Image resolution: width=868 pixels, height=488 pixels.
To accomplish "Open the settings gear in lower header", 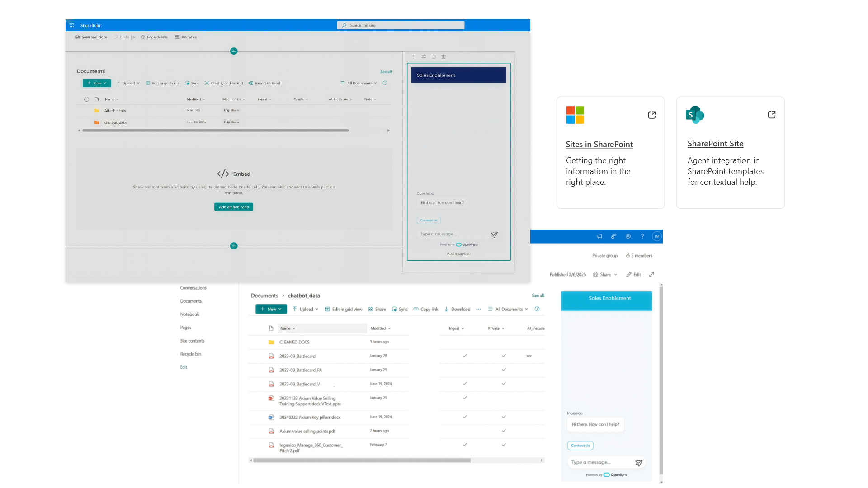I will click(628, 236).
